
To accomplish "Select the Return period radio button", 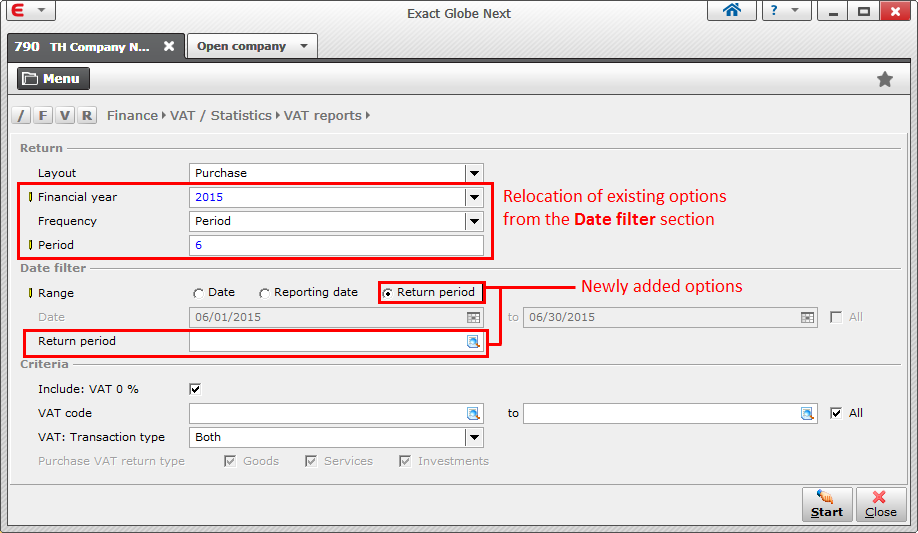I will pyautogui.click(x=388, y=293).
